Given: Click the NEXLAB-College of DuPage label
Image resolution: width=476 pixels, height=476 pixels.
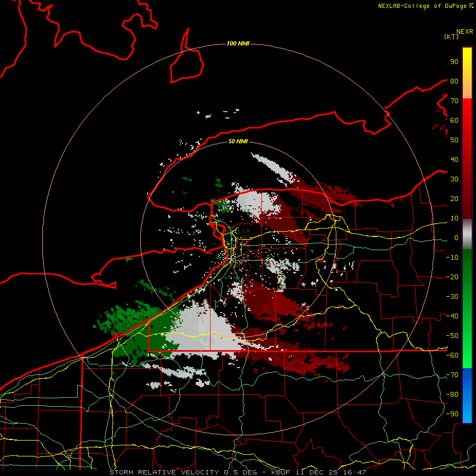Looking at the screenshot, I should pos(422,6).
